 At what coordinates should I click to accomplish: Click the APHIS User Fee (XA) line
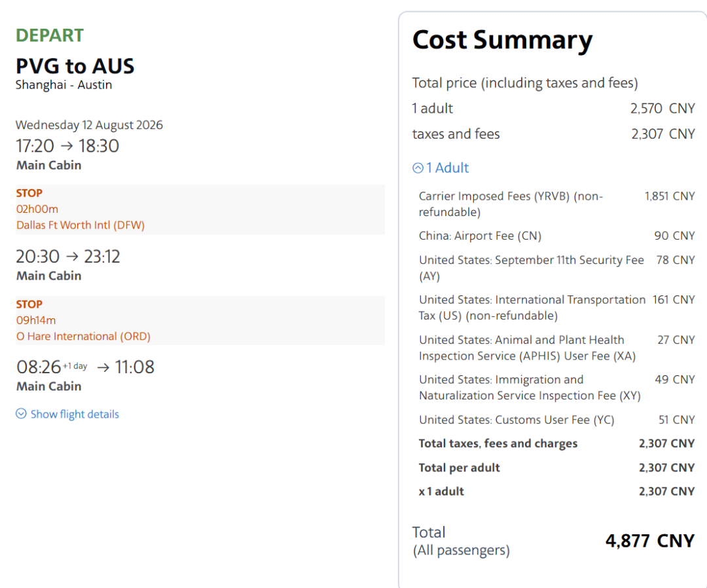527,348
